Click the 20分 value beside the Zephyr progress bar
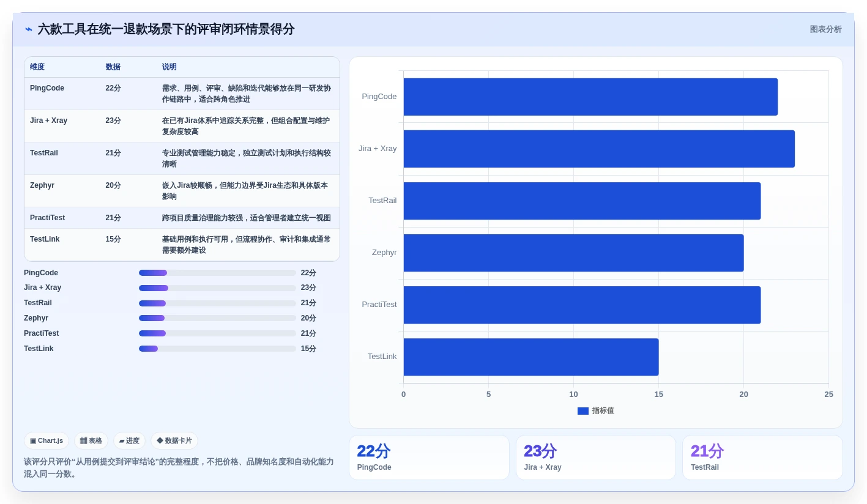867x504 pixels. (x=308, y=318)
